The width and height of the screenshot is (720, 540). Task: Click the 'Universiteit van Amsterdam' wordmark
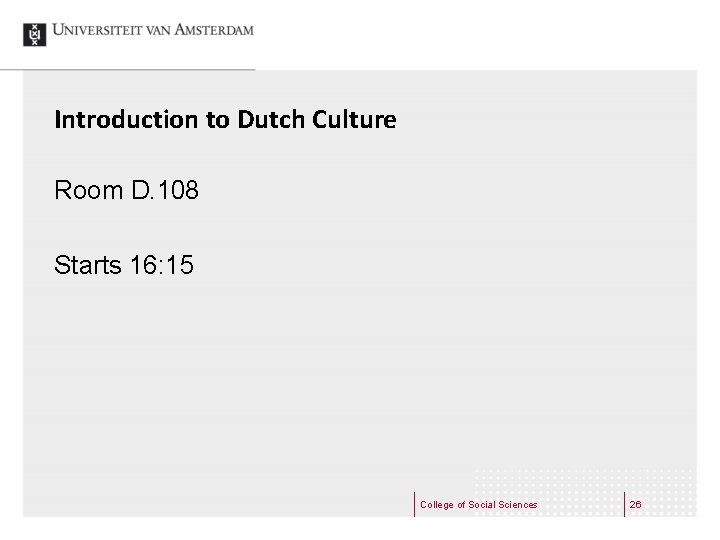click(153, 30)
